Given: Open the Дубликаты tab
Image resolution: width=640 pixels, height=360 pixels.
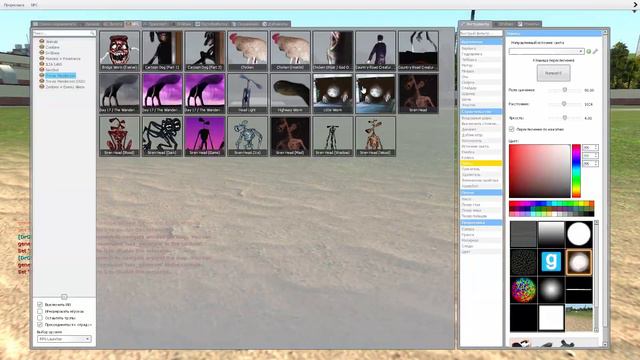Looking at the screenshot, I should (276, 24).
